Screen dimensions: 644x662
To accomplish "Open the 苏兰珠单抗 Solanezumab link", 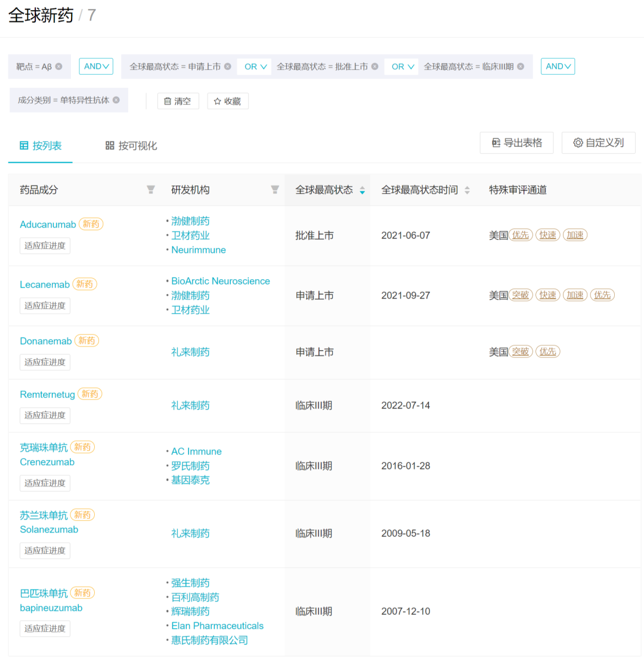I will point(49,522).
